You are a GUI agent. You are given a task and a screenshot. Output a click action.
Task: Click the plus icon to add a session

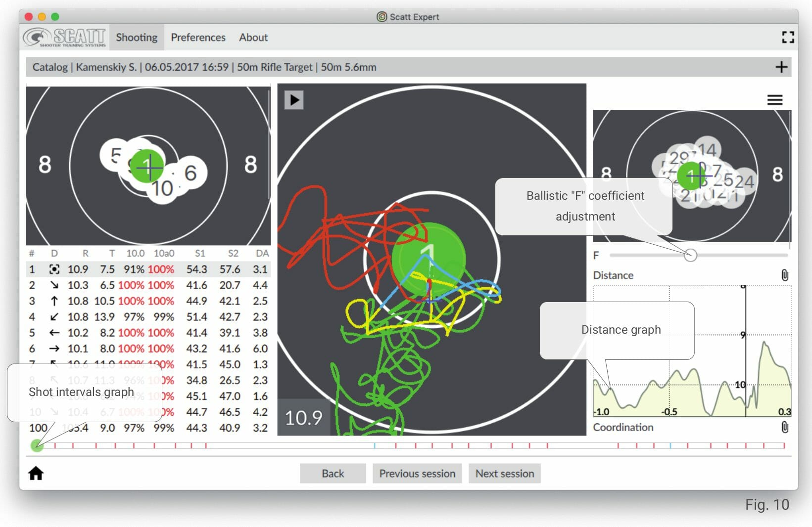[x=782, y=67]
